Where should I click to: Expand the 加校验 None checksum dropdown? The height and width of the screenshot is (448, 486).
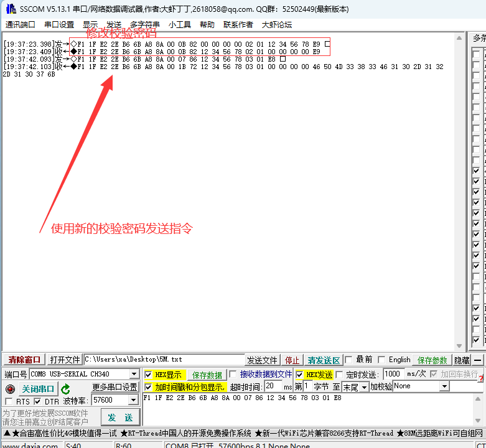(445, 386)
